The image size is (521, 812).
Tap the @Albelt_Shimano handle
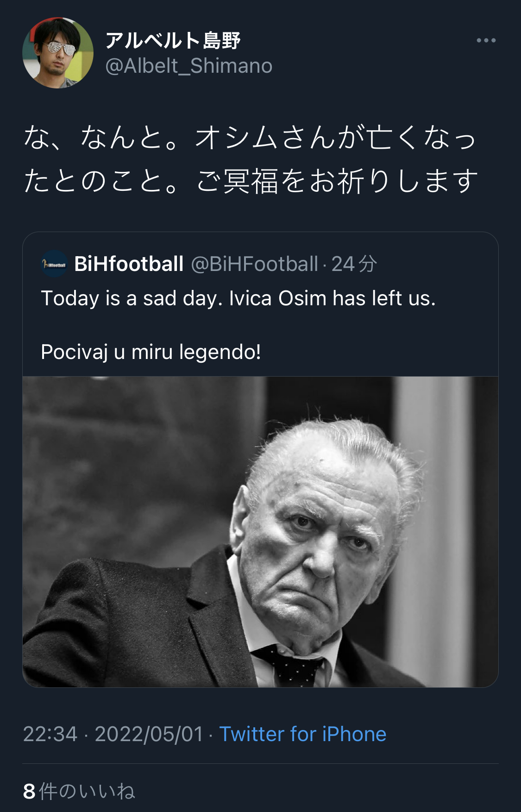[189, 66]
